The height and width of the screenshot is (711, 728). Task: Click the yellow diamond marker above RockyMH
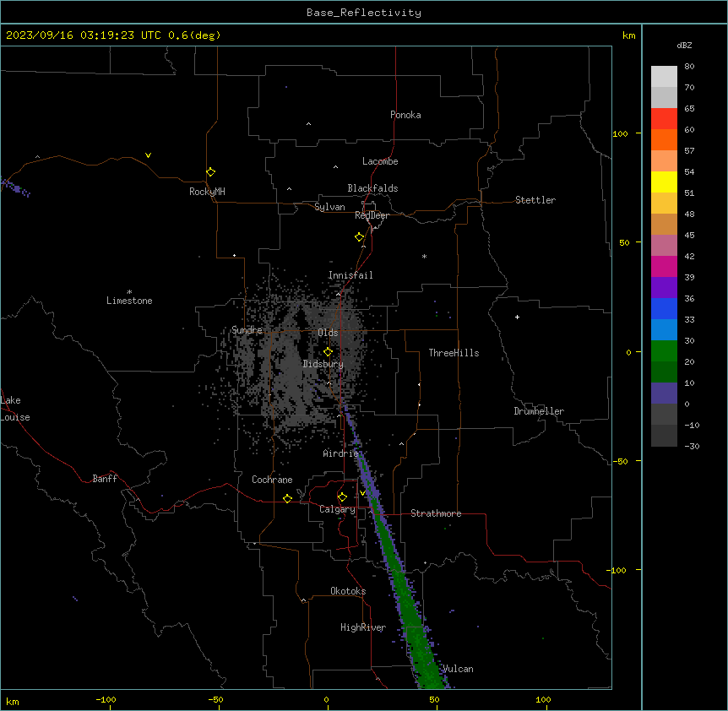click(210, 171)
